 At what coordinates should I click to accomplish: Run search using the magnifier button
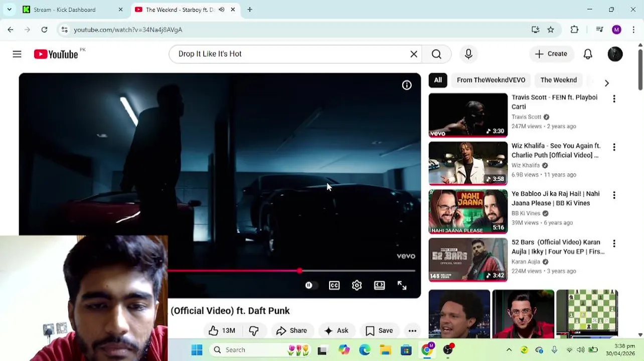(436, 54)
